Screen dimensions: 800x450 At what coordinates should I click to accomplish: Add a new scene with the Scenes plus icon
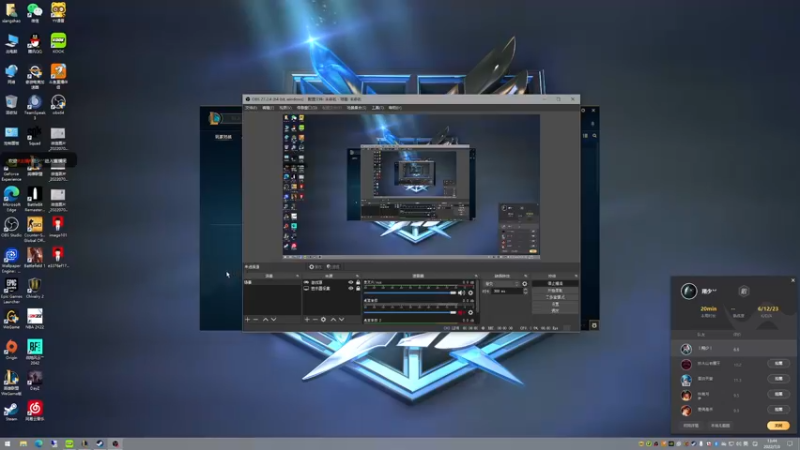(247, 319)
